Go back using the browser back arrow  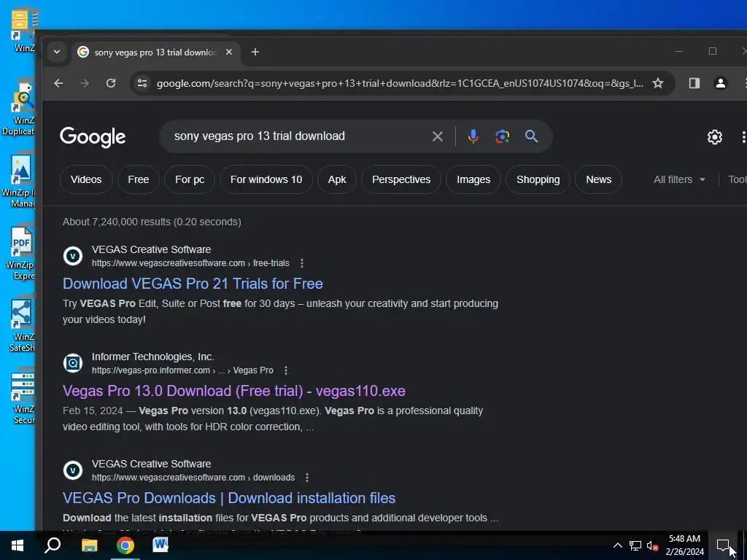click(x=58, y=83)
